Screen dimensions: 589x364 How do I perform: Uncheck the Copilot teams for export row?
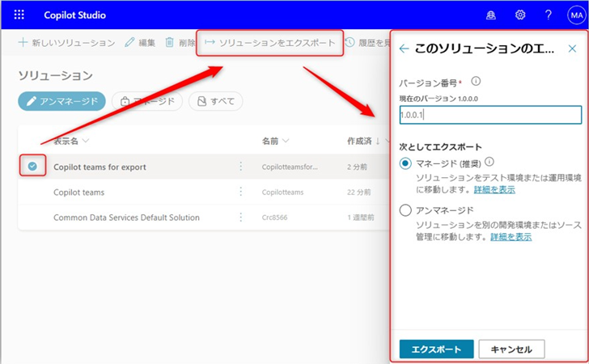[32, 166]
